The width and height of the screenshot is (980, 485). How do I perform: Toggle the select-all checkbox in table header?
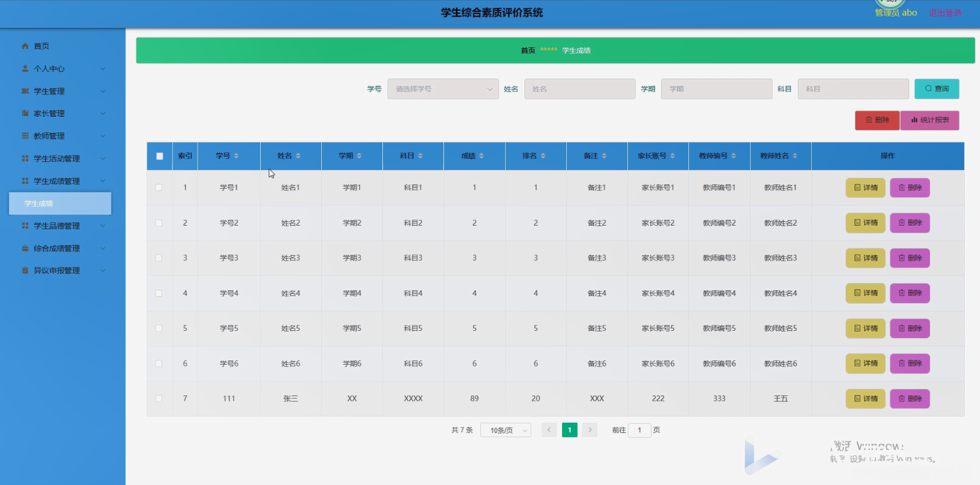[160, 156]
